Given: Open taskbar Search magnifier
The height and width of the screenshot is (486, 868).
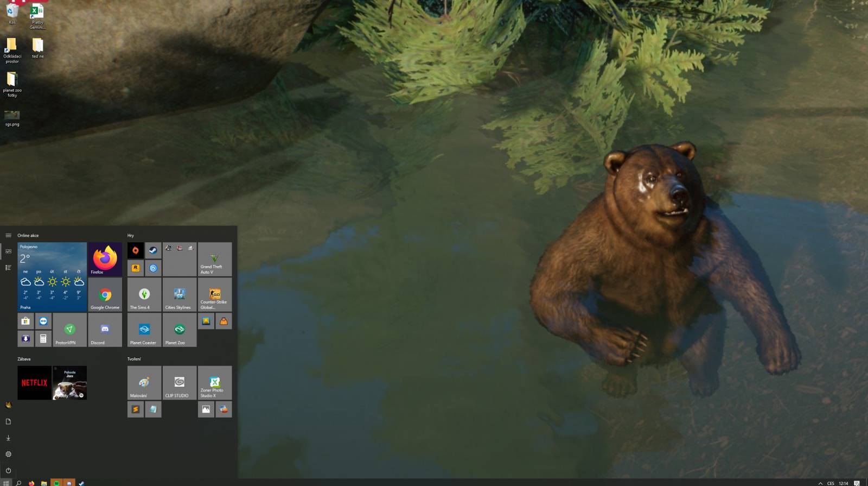Looking at the screenshot, I should point(19,483).
